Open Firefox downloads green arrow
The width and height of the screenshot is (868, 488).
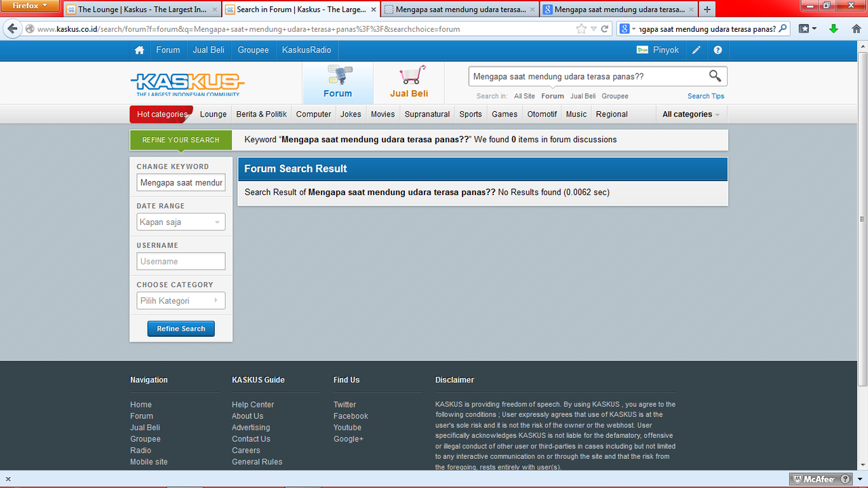tap(834, 29)
